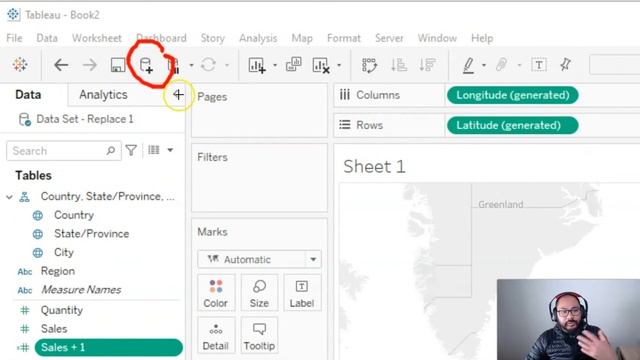Switch to the Data pane tab
The height and width of the screenshot is (360, 640).
[x=28, y=95]
